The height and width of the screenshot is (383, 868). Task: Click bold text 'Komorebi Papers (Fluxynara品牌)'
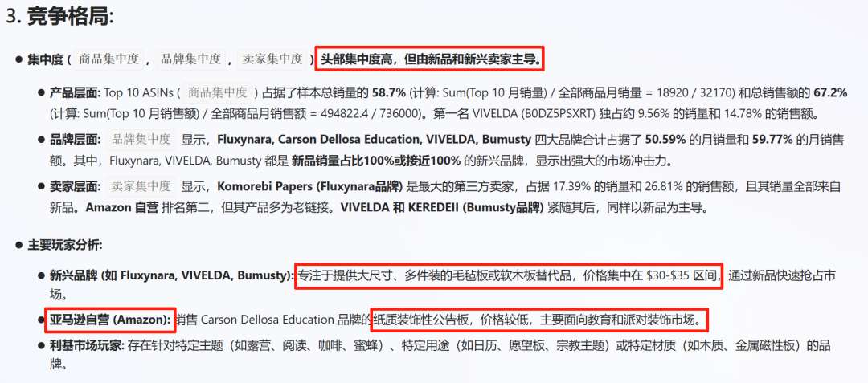click(310, 187)
